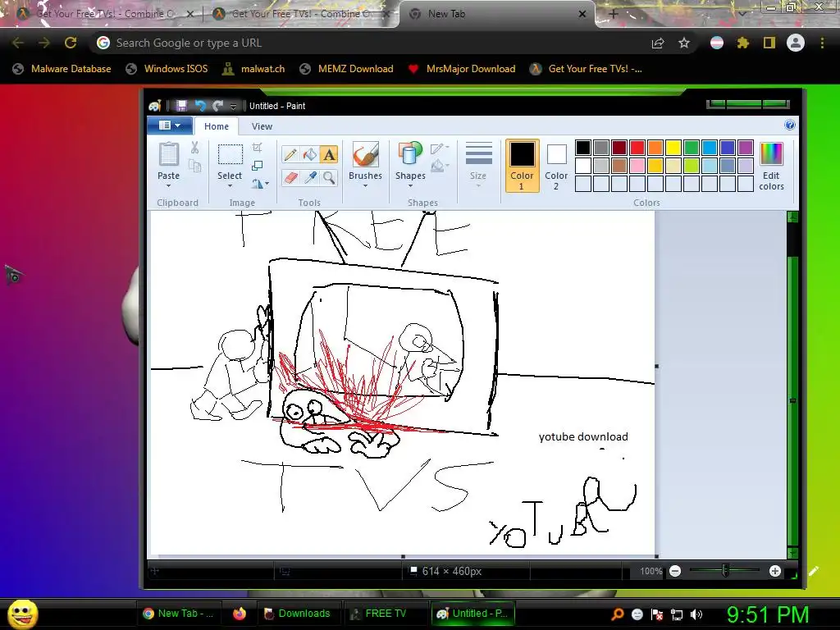Click the Downloads taskbar button

coord(298,614)
